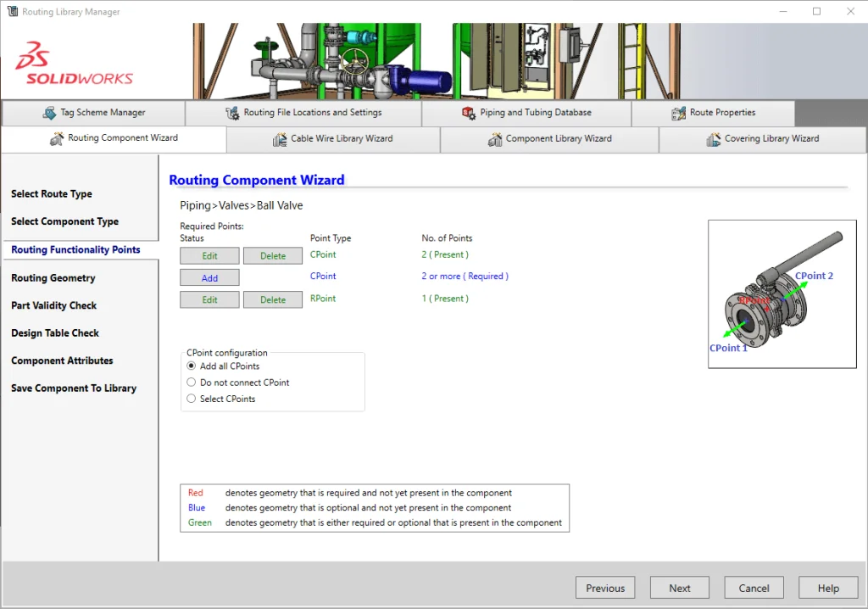Open the Help button
This screenshot has height=609, width=868.
[828, 588]
